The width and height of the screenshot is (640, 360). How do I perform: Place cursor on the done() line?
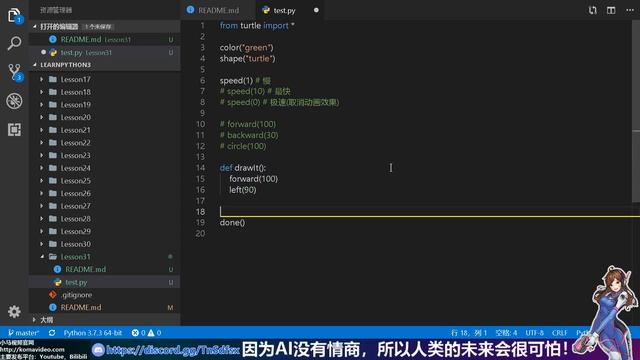(232, 222)
